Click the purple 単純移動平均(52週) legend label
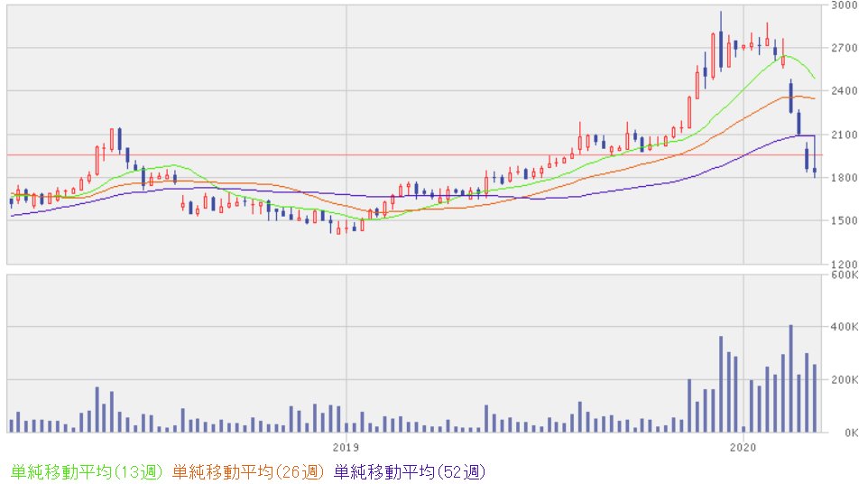Screen dimensions: 868x484 [410, 472]
